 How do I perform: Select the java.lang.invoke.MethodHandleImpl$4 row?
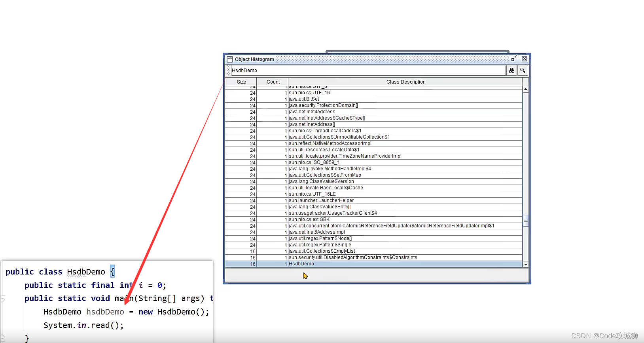(x=374, y=169)
